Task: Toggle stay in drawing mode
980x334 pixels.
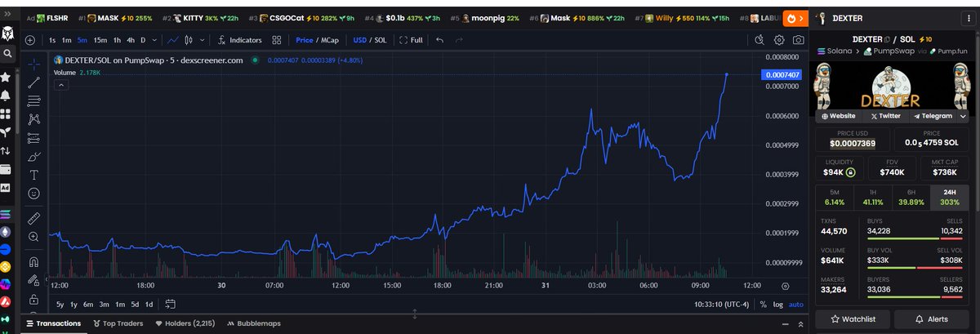Action: (33, 280)
